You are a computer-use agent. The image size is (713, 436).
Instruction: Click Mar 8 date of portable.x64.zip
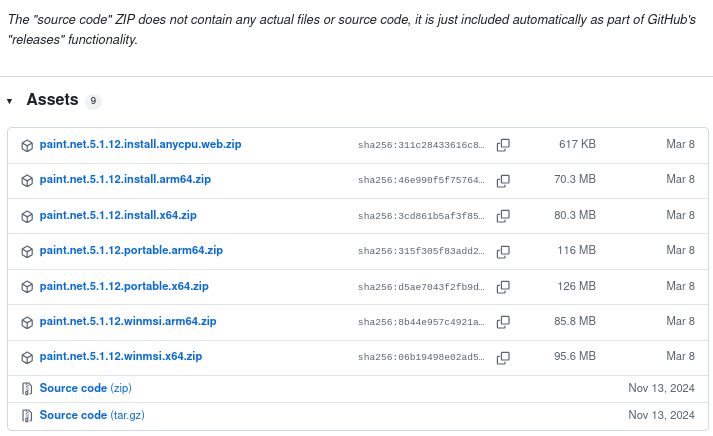point(680,286)
